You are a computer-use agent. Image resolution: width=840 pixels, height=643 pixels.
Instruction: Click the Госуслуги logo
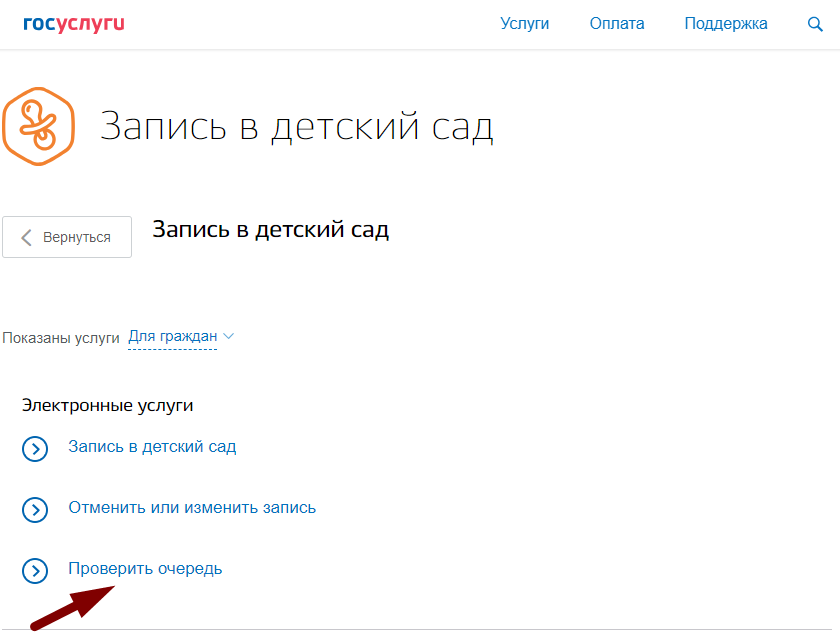(74, 24)
